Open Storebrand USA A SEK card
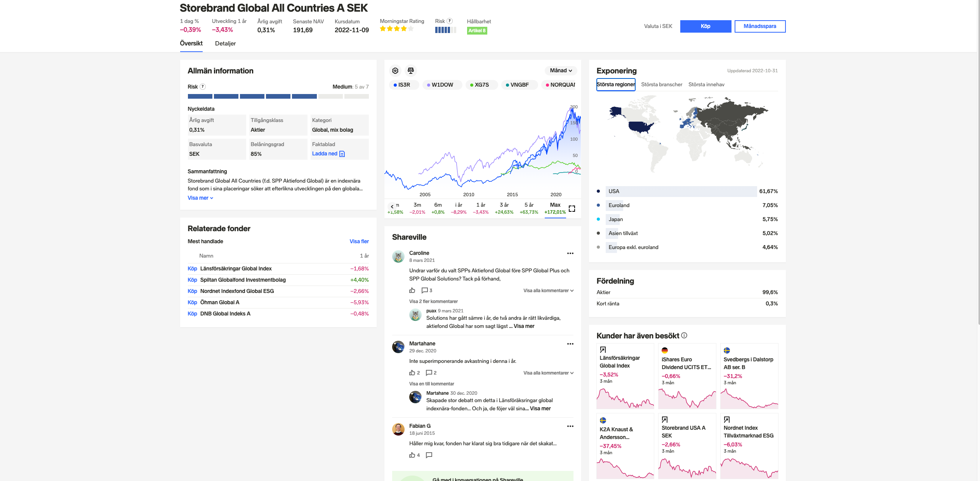This screenshot has height=481, width=980. [x=687, y=446]
